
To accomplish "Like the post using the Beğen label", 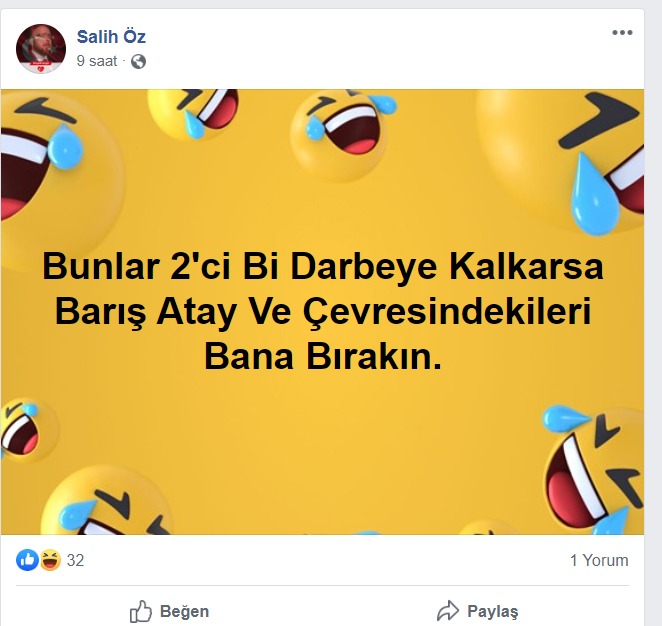I will pos(184,611).
